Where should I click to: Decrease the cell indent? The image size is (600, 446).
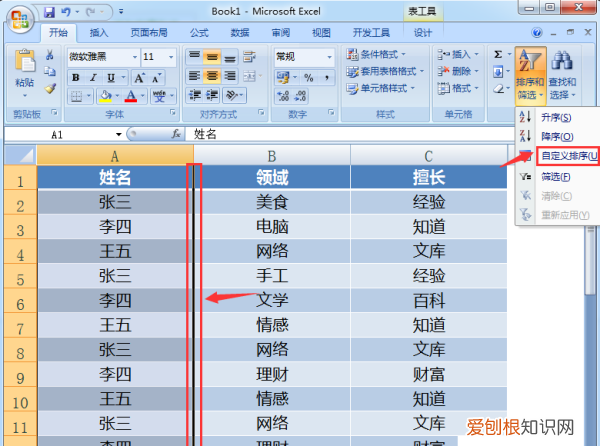[195, 95]
